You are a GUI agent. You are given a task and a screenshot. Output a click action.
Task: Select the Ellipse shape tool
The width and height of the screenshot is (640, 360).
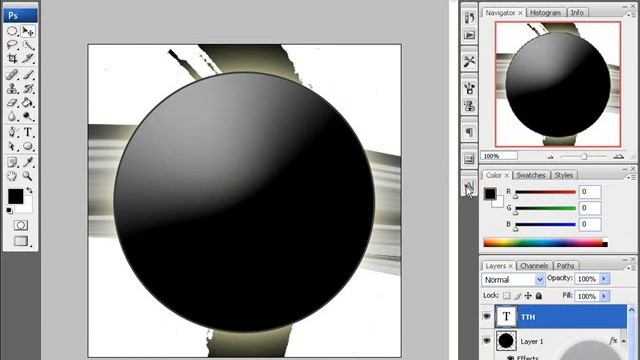(28, 146)
